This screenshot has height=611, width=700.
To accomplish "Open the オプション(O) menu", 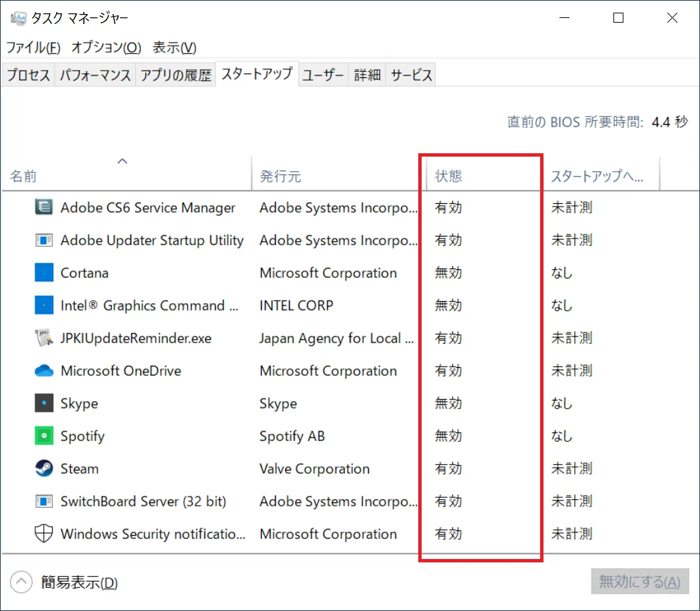I will coord(107,47).
